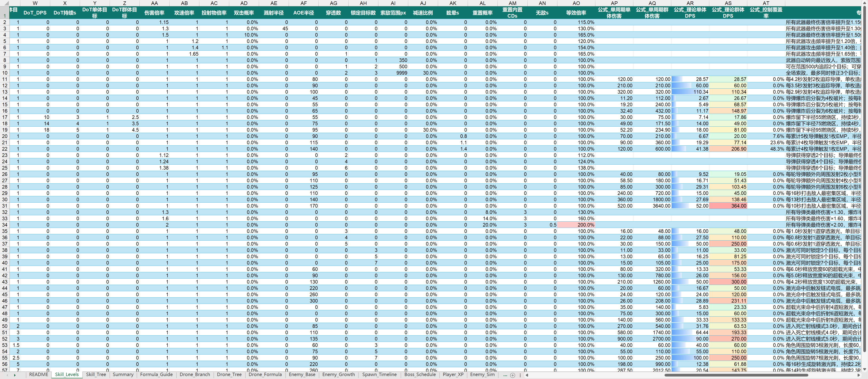The image size is (868, 379).
Task: Click the cell showing 206.90
Action: (x=728, y=149)
